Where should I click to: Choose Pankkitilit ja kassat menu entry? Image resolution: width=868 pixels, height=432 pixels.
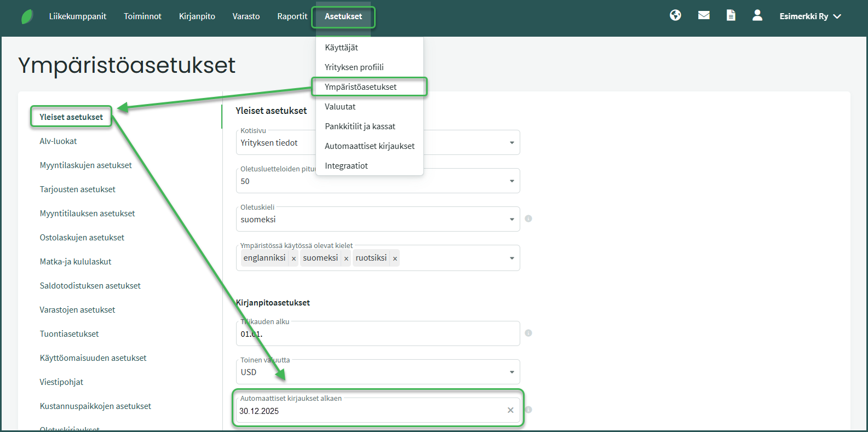coord(360,126)
